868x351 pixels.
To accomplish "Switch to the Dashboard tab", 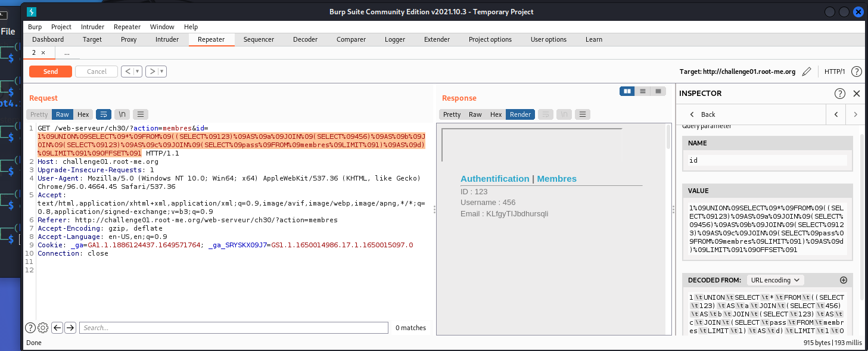I will (48, 39).
